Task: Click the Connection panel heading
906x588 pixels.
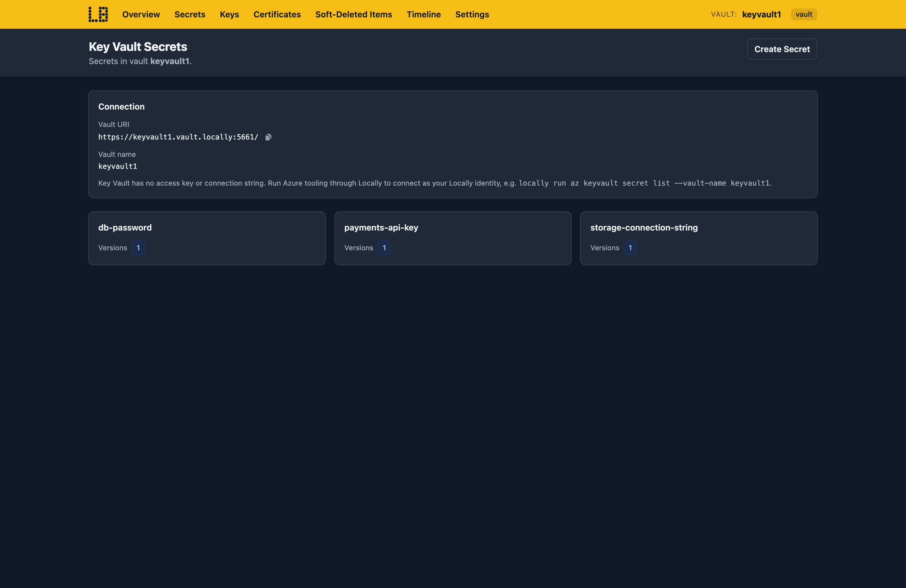Action: click(x=121, y=107)
